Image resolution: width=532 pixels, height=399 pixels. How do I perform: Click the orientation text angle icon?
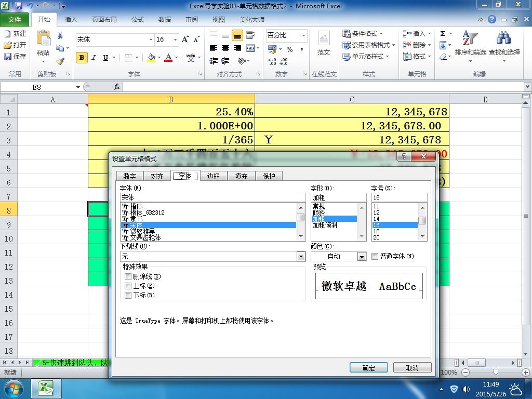pos(242,61)
